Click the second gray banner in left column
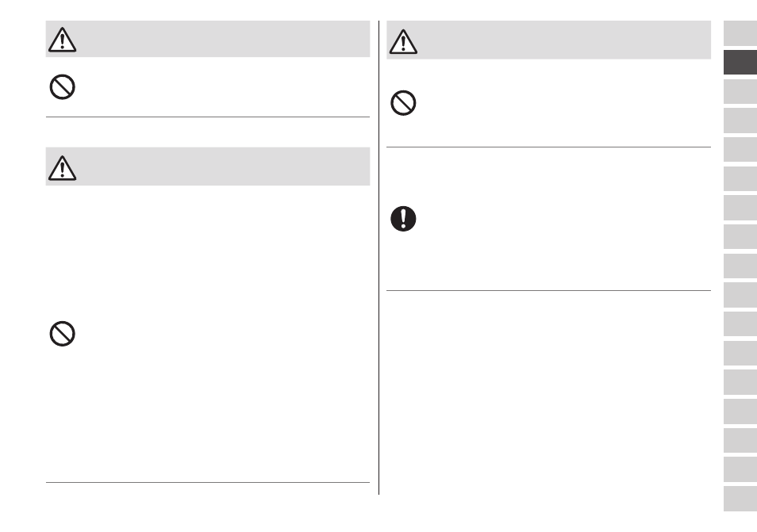The width and height of the screenshot is (757, 532). [208, 166]
